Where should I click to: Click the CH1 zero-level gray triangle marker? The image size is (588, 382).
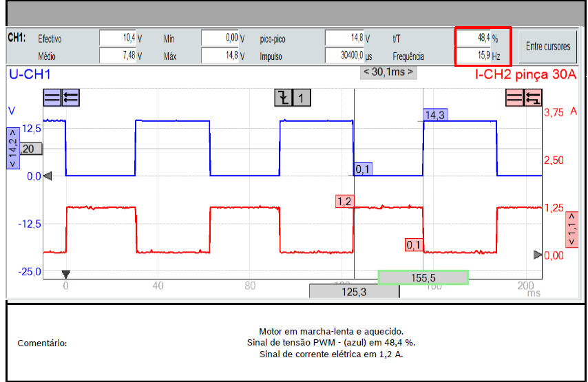click(x=48, y=176)
